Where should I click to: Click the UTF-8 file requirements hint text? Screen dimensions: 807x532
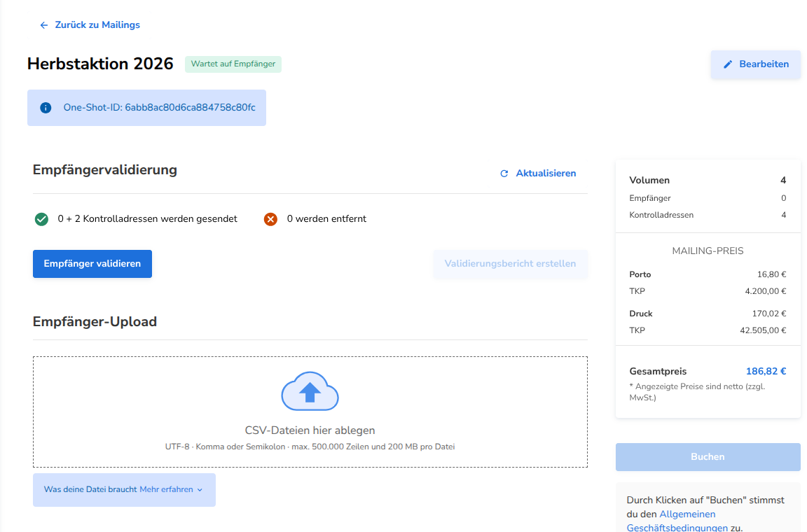(x=310, y=447)
